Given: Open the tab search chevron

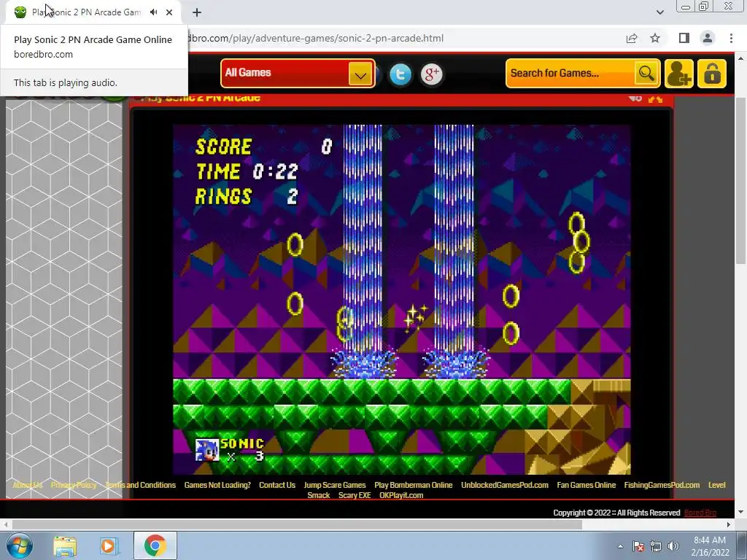Looking at the screenshot, I should [659, 12].
